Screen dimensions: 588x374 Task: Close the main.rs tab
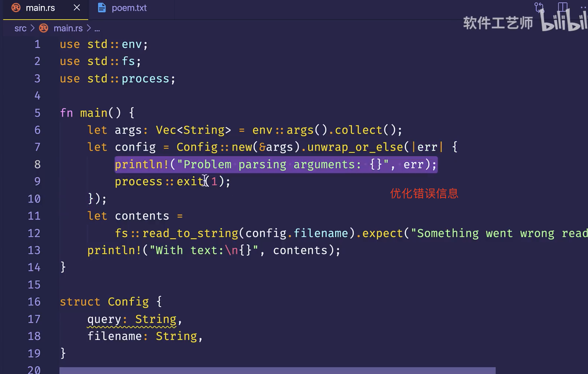pyautogui.click(x=77, y=8)
